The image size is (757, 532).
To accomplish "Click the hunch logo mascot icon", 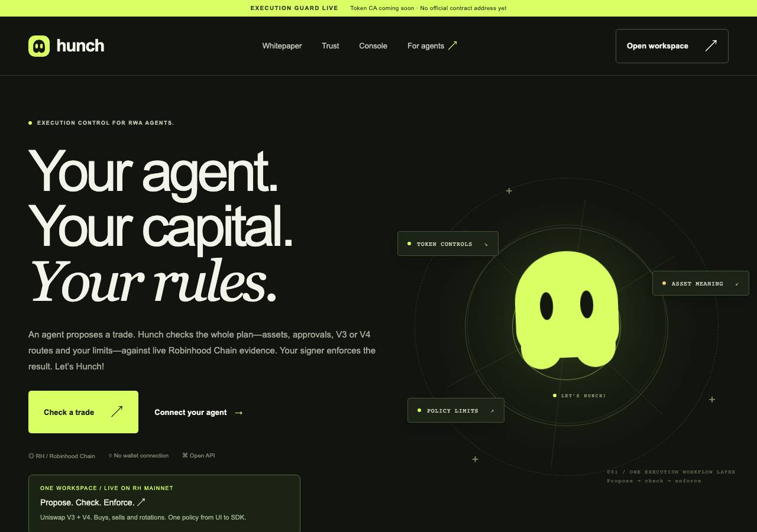I will click(39, 46).
